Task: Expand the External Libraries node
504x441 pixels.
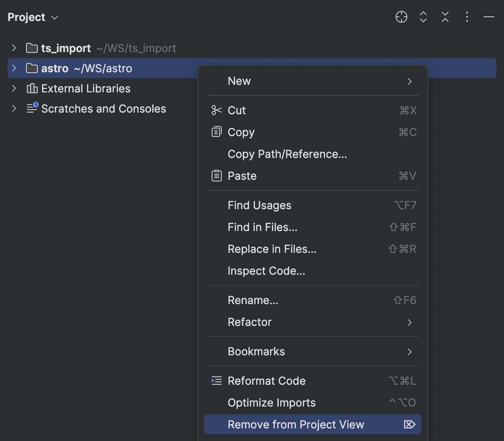Action: [x=13, y=89]
